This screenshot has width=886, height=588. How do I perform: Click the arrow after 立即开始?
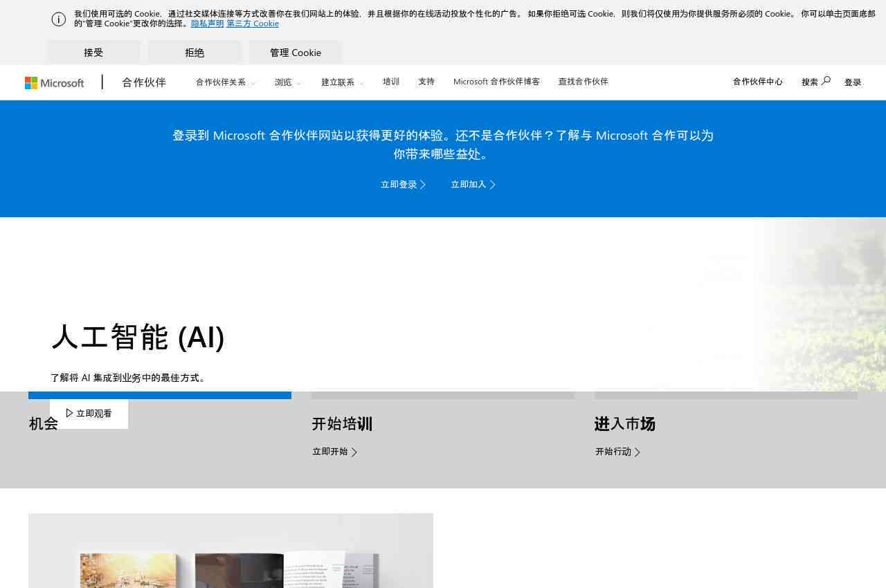(x=354, y=452)
